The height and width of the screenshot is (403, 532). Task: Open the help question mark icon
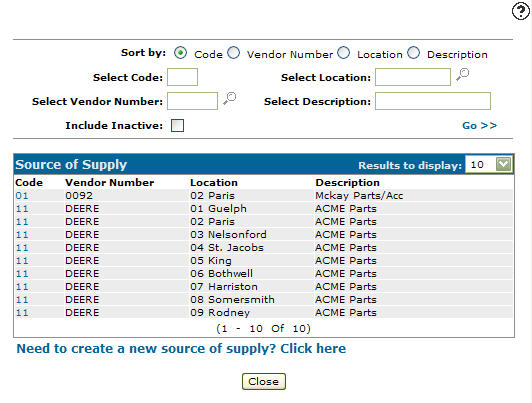(x=520, y=11)
